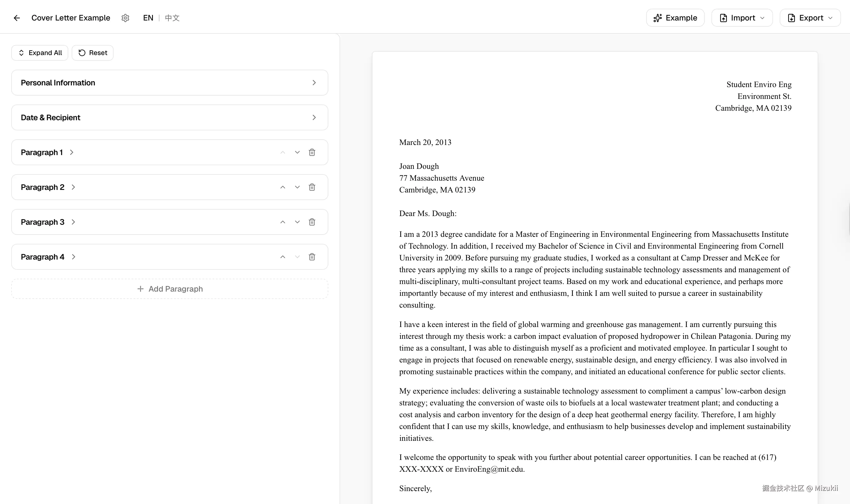
Task: Click the back arrow icon
Action: click(17, 18)
